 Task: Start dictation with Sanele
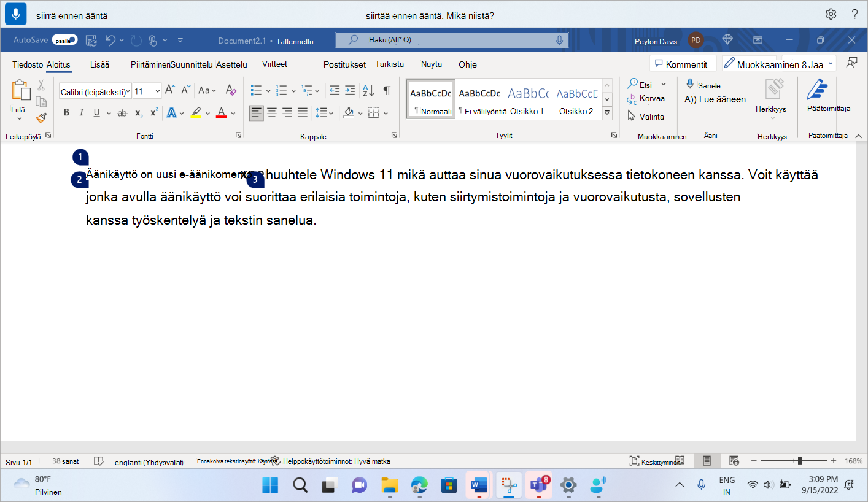(703, 85)
